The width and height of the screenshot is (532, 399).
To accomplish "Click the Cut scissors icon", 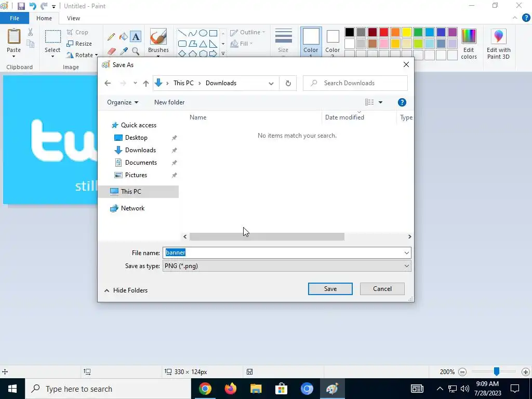I will coord(31,32).
